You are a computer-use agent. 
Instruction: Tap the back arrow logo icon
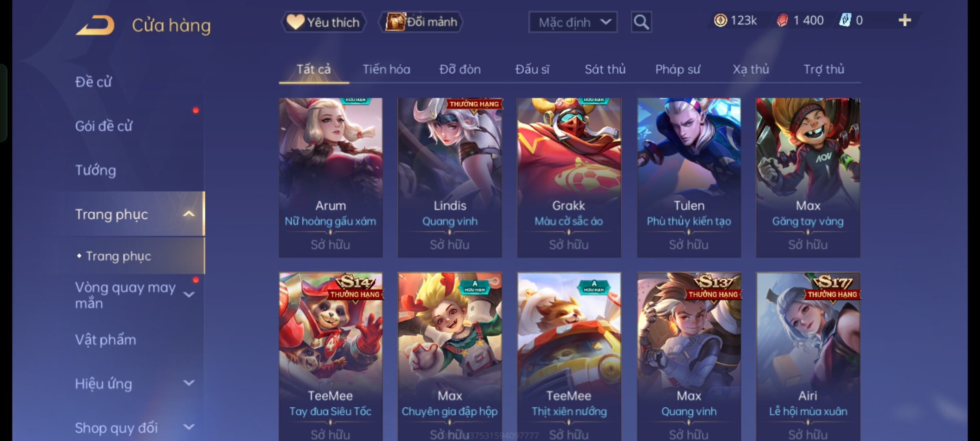coord(95,25)
